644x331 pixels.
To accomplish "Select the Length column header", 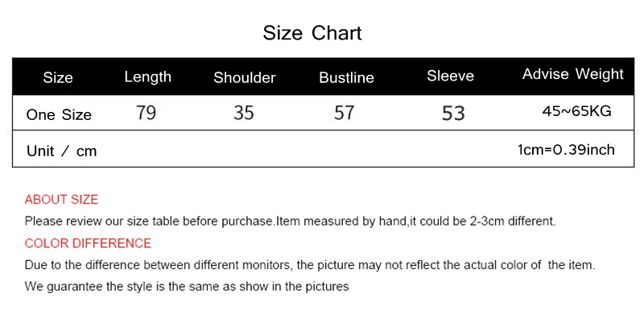I will 148,77.
